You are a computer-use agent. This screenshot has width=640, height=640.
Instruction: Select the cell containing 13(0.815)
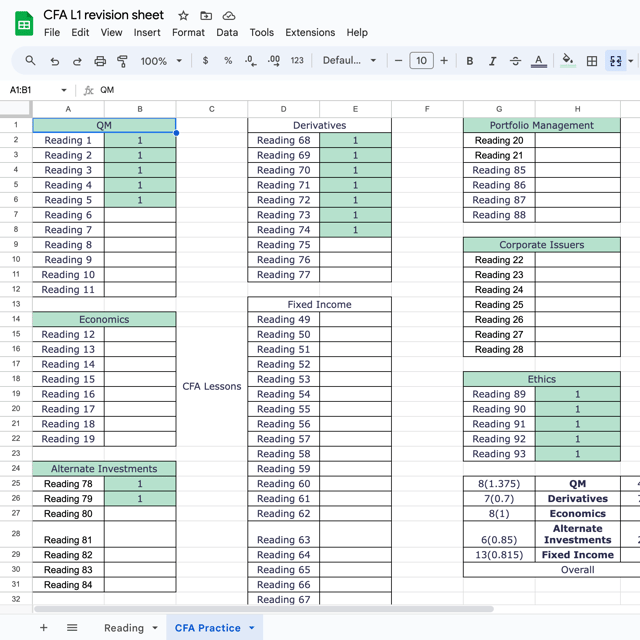coord(499,555)
